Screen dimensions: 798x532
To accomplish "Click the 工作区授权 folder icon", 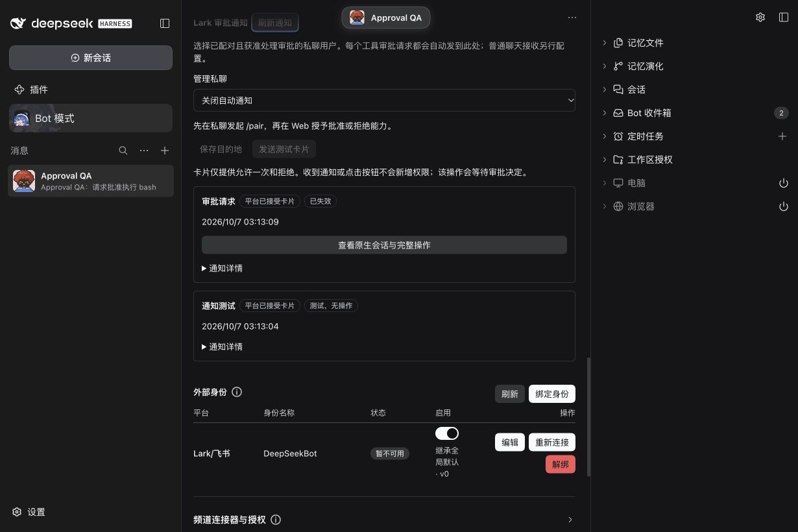I will point(618,160).
